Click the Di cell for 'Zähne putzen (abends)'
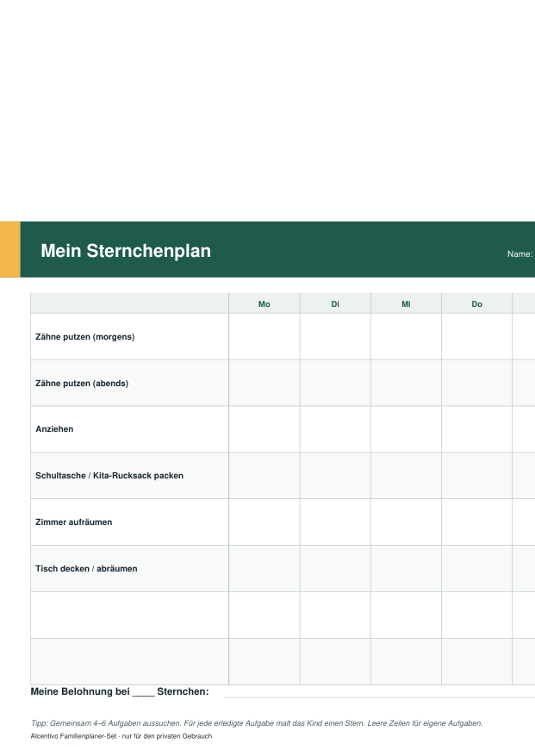 (335, 383)
